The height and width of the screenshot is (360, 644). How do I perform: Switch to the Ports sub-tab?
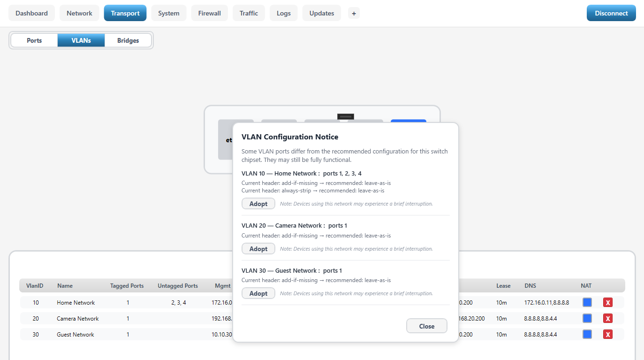click(x=34, y=40)
